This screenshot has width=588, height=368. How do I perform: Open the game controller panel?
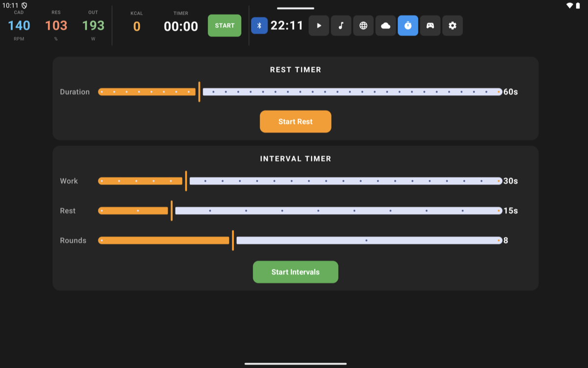pyautogui.click(x=430, y=25)
